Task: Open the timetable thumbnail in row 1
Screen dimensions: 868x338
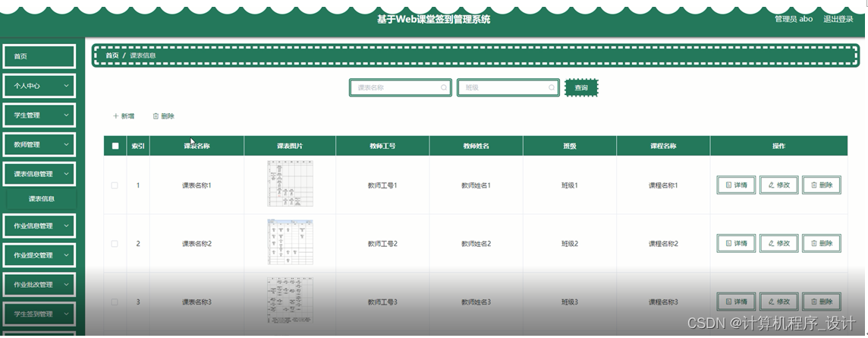Action: point(290,183)
